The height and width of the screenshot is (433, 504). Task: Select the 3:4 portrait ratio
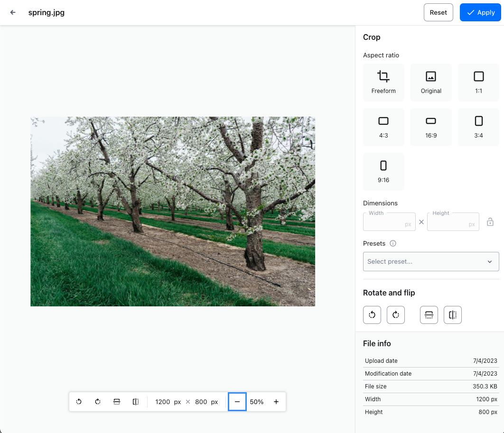tap(478, 127)
